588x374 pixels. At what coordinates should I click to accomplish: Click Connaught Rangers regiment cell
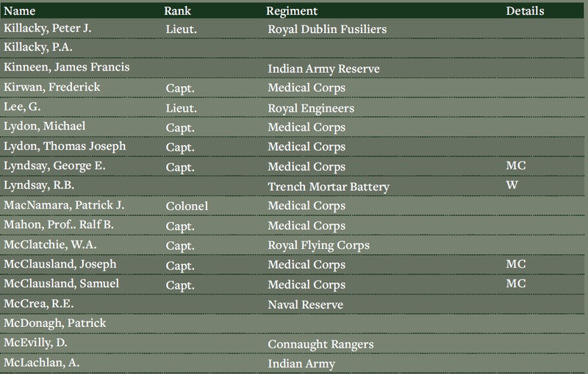click(x=320, y=345)
